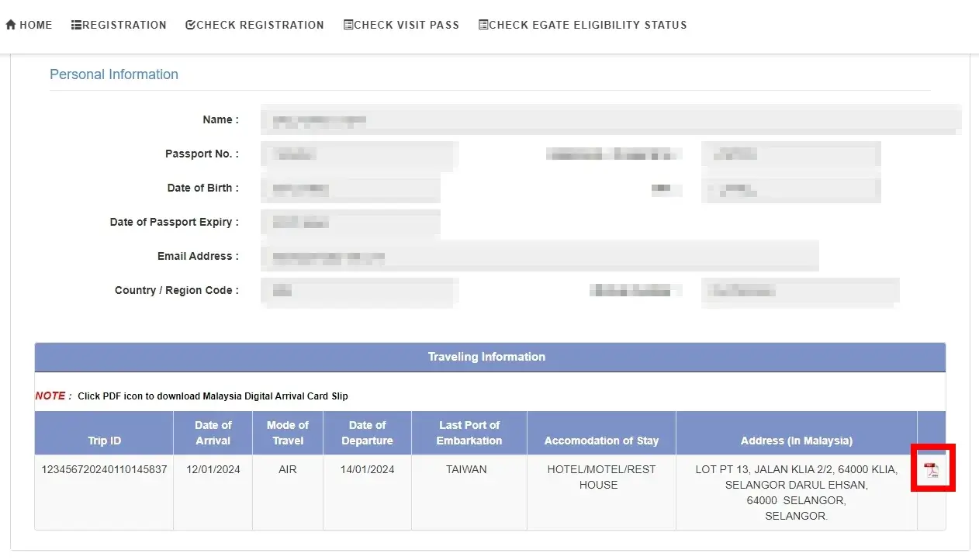Open the CHECK VISIT PASS menu item
The width and height of the screenshot is (979, 560).
coord(401,25)
